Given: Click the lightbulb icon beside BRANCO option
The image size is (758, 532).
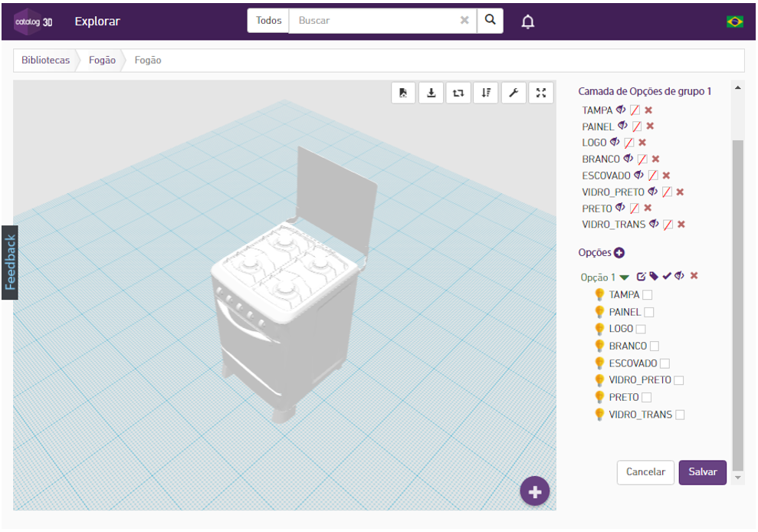Looking at the screenshot, I should 599,346.
